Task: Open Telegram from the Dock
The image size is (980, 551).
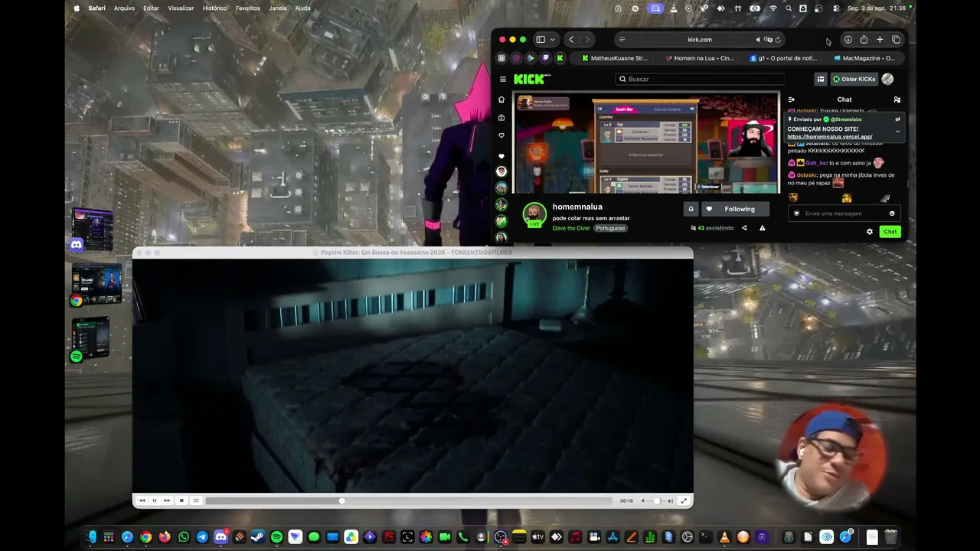Action: [x=202, y=537]
